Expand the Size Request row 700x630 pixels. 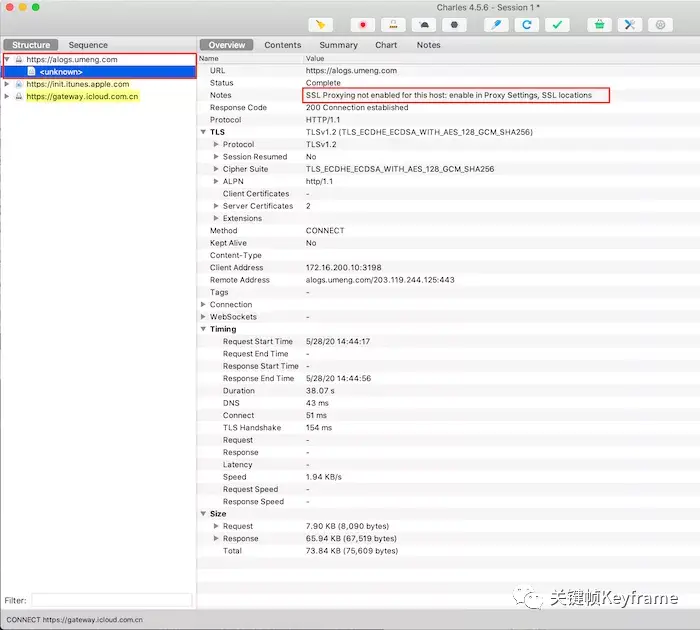tap(216, 526)
